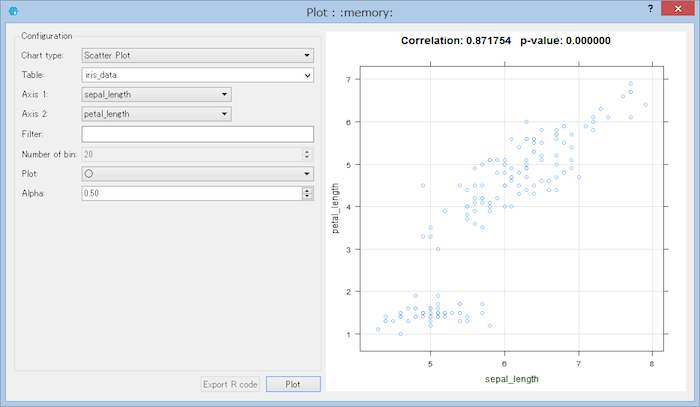Viewport: 700px width, 407px height.
Task: Click the Number of bin down arrow
Action: (307, 158)
